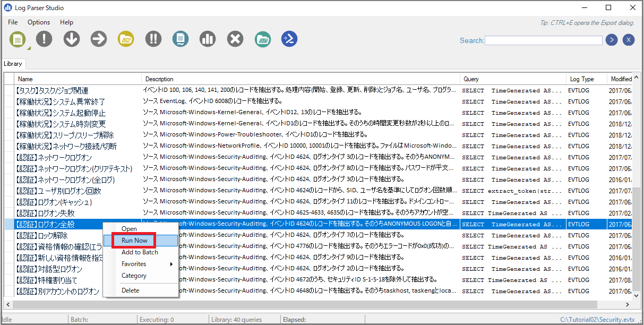This screenshot has height=325, width=644.
Task: Click the right arrow toolbar icon
Action: click(99, 39)
